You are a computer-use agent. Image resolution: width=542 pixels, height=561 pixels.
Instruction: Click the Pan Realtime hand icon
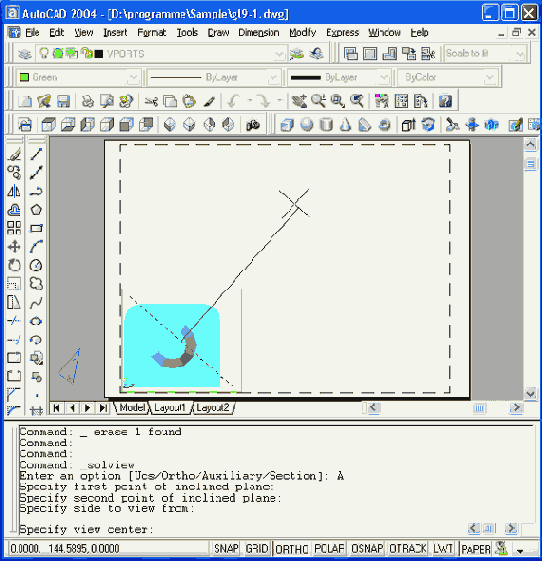click(x=299, y=102)
